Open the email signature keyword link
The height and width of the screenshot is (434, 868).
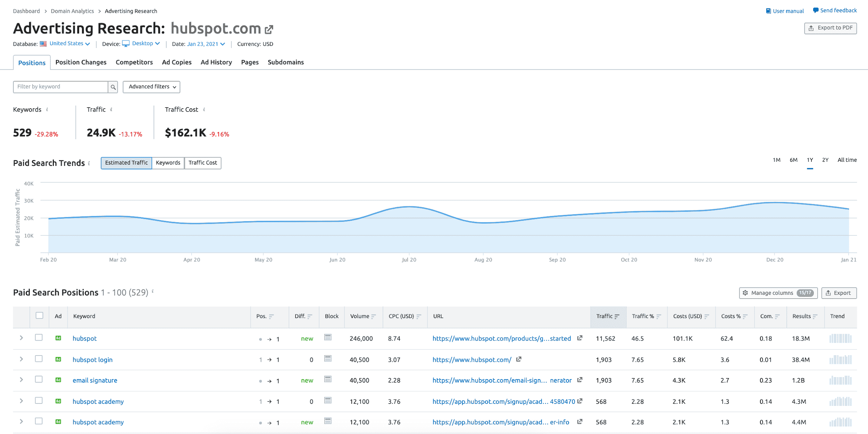[95, 381]
